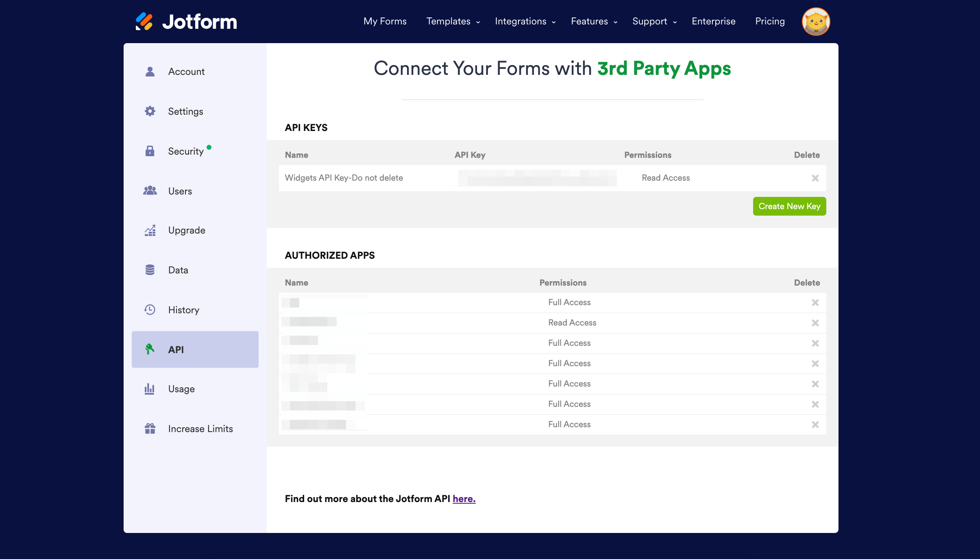Click the History clock icon

(150, 310)
